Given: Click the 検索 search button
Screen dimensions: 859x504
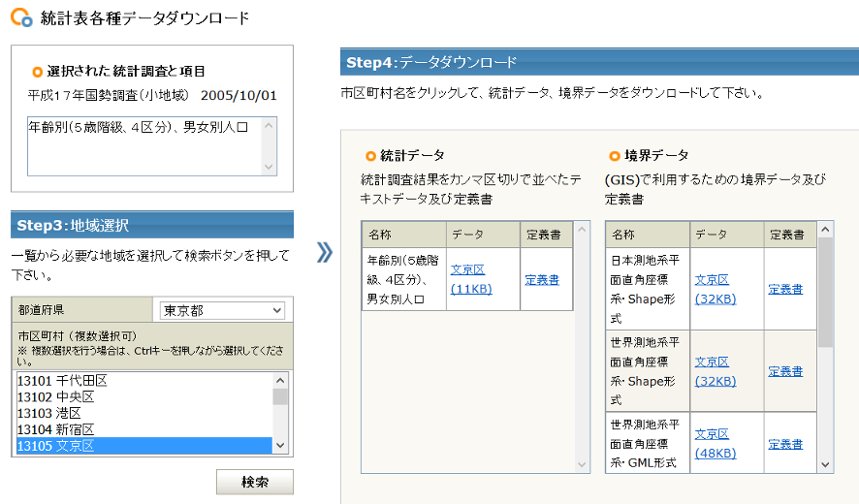Looking at the screenshot, I should (255, 482).
